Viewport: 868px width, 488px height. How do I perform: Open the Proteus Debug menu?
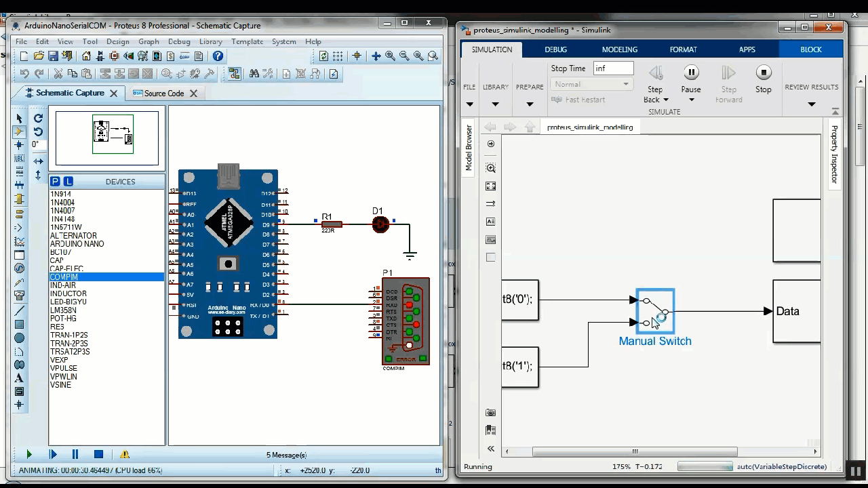tap(179, 41)
